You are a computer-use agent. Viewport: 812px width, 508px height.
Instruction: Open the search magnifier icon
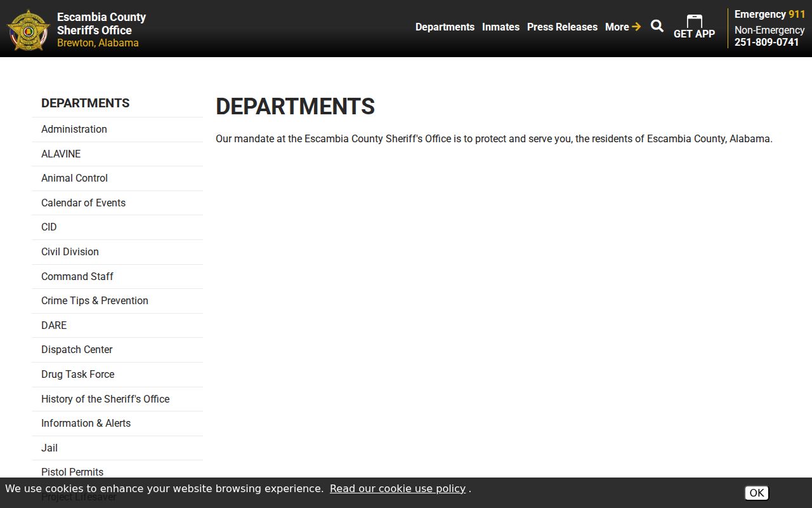click(657, 26)
